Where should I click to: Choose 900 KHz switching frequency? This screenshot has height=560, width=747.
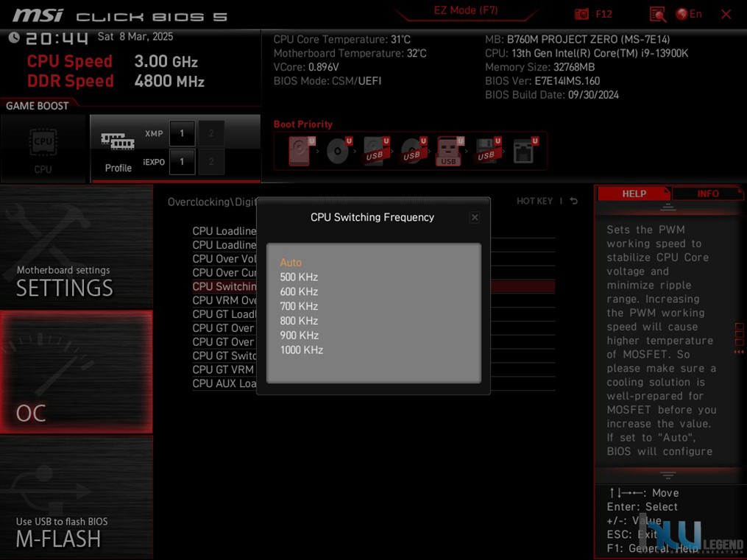coord(299,336)
